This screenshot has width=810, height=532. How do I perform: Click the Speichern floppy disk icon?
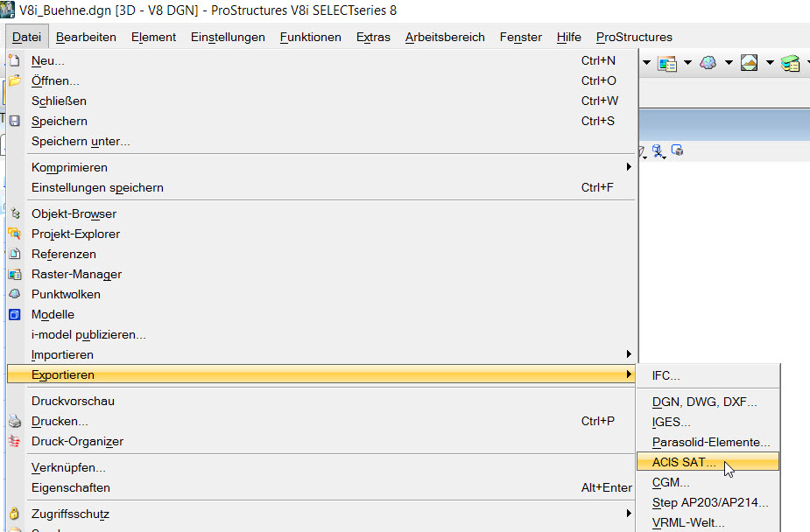point(15,122)
